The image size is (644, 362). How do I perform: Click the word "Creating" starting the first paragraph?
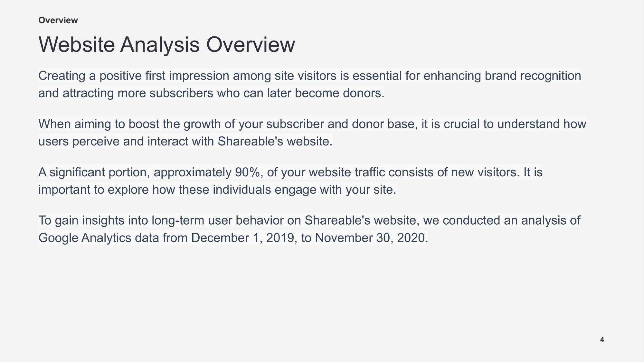pyautogui.click(x=62, y=76)
